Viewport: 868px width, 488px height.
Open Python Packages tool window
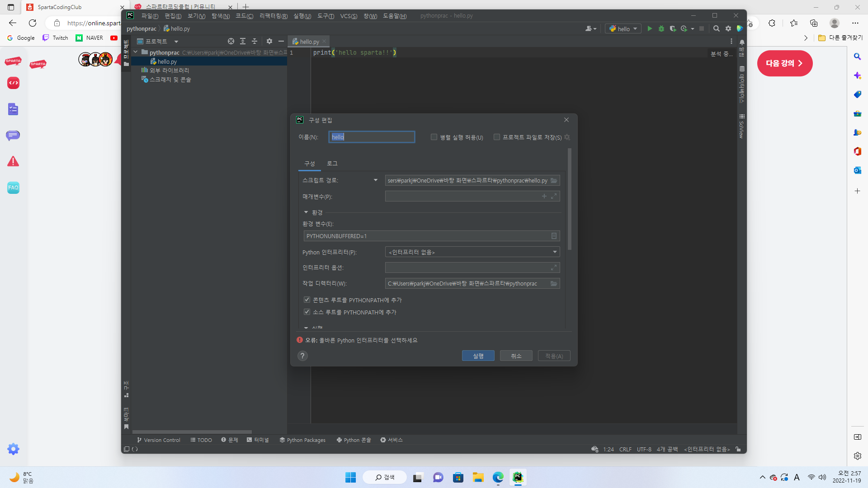click(x=302, y=440)
